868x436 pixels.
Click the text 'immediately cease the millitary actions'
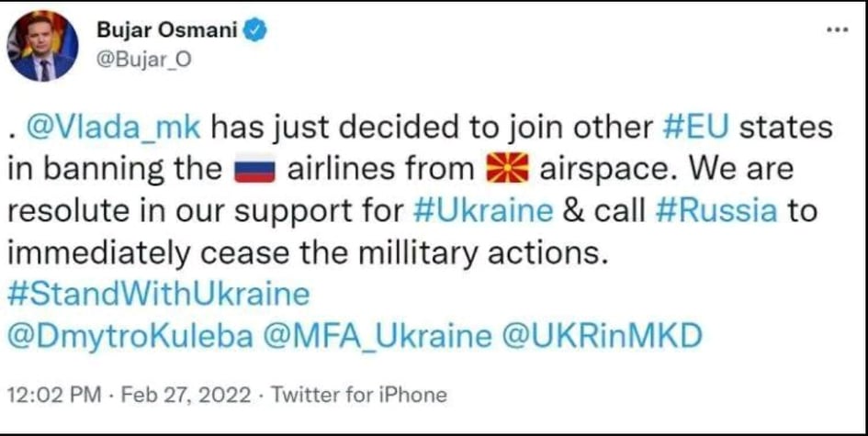pyautogui.click(x=308, y=252)
